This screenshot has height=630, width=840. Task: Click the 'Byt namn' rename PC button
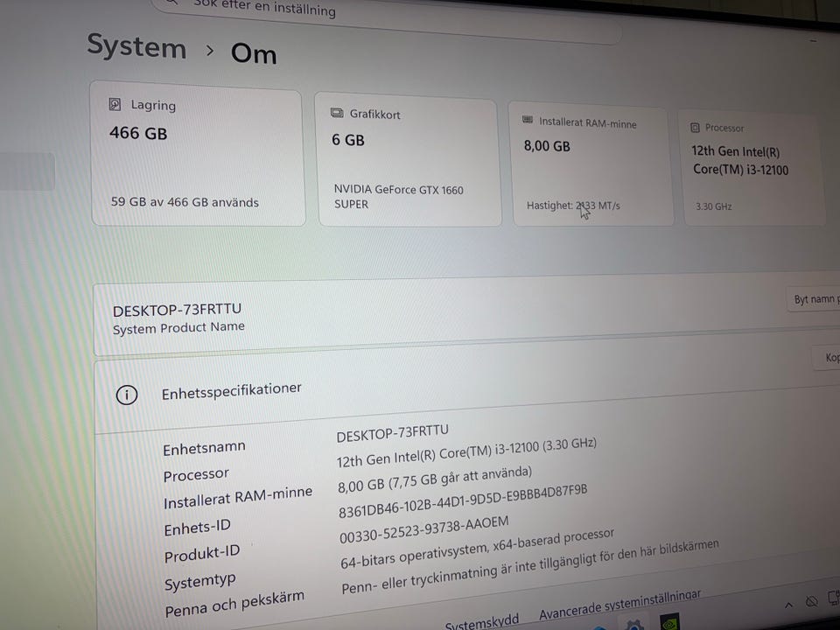click(813, 299)
